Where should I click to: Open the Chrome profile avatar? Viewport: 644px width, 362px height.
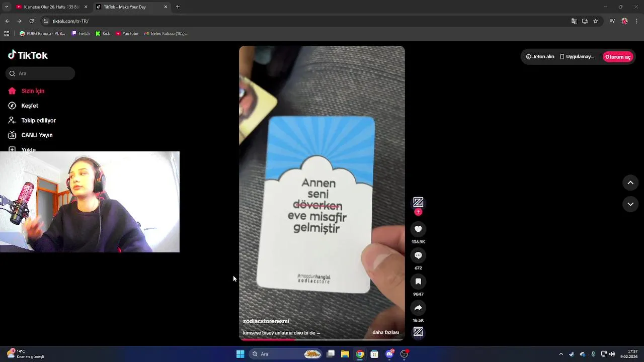(x=624, y=21)
